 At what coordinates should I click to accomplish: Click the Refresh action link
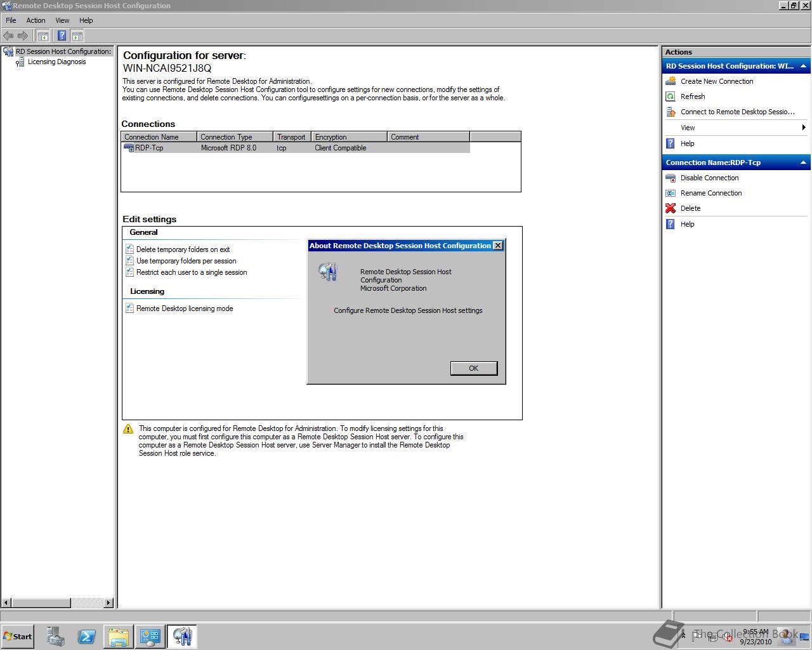point(693,96)
